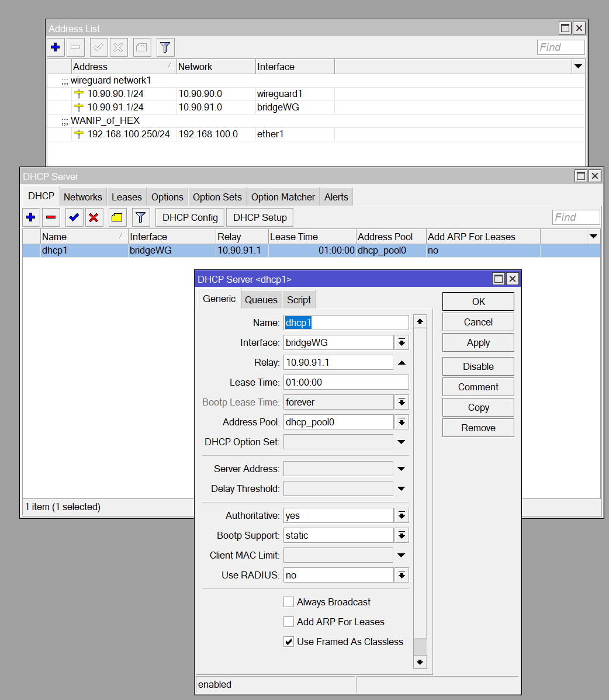This screenshot has width=609, height=700.
Task: Click Copy button
Action: pyautogui.click(x=478, y=407)
